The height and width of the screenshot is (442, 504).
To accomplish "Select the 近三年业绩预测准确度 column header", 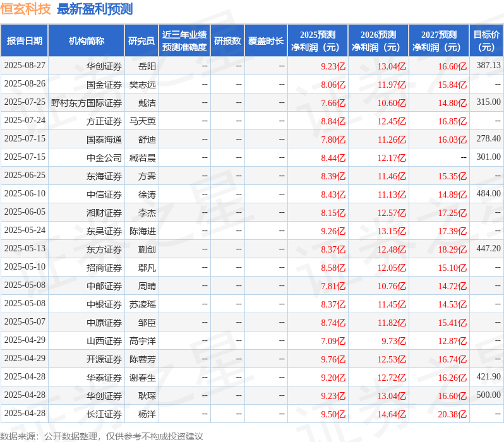I will pyautogui.click(x=184, y=40).
